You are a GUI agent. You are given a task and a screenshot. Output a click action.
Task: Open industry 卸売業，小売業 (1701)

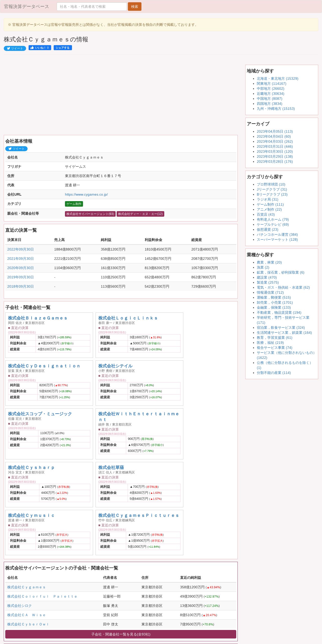[275, 302]
